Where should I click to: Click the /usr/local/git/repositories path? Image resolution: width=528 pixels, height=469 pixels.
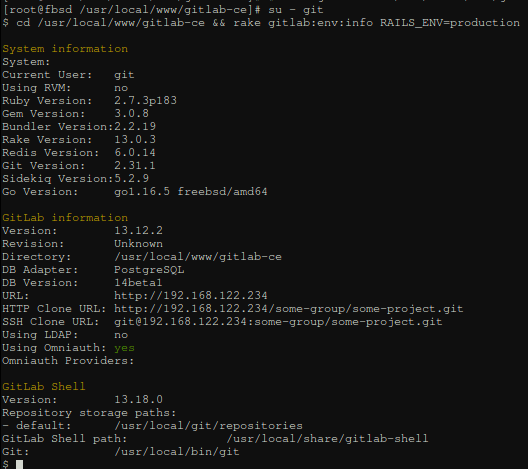click(208, 426)
